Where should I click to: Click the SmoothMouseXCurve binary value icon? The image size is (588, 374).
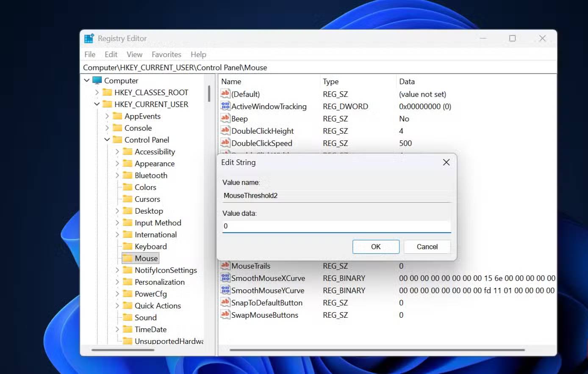point(225,278)
